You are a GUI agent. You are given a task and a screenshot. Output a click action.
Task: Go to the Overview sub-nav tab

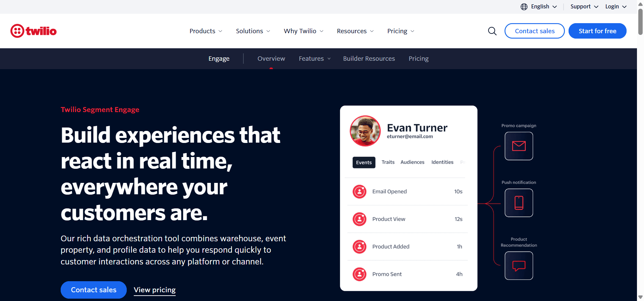pos(271,59)
